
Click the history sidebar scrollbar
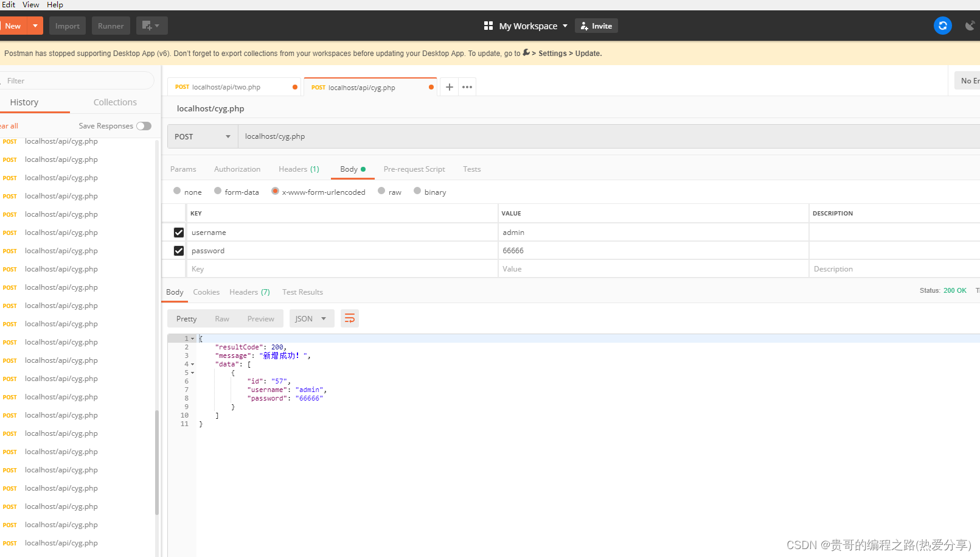(157, 463)
